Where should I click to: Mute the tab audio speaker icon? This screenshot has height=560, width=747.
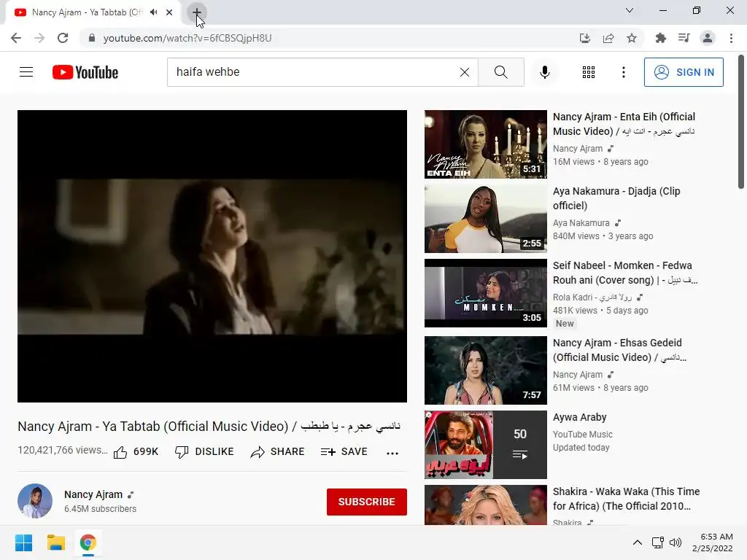click(x=153, y=12)
